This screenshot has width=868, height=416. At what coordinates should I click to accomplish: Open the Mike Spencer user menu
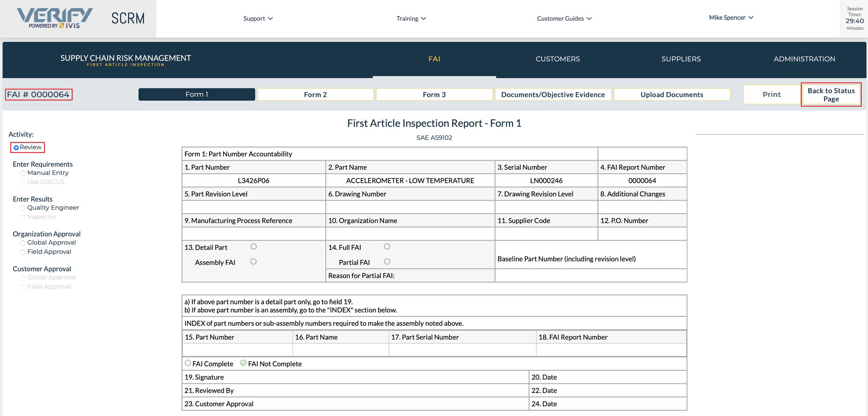pyautogui.click(x=731, y=17)
